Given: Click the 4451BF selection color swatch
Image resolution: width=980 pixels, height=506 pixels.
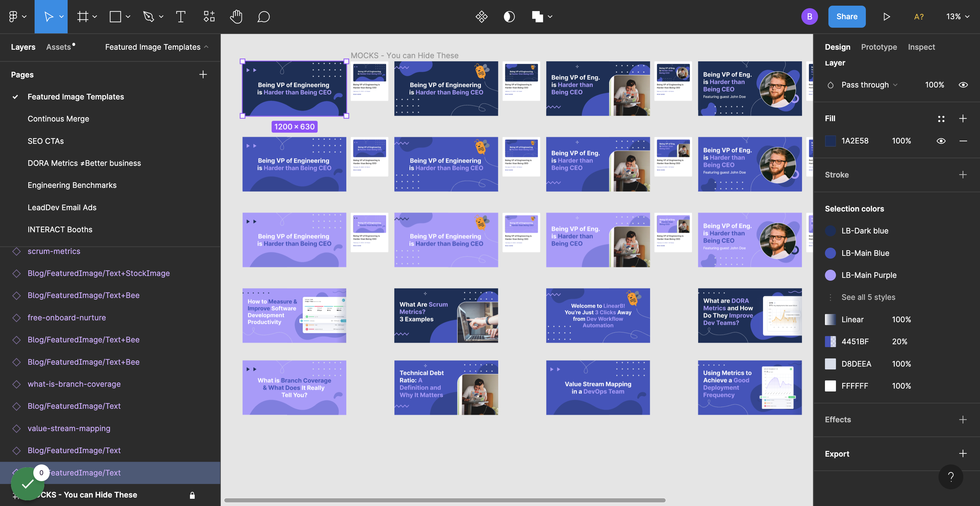Looking at the screenshot, I should coord(830,341).
